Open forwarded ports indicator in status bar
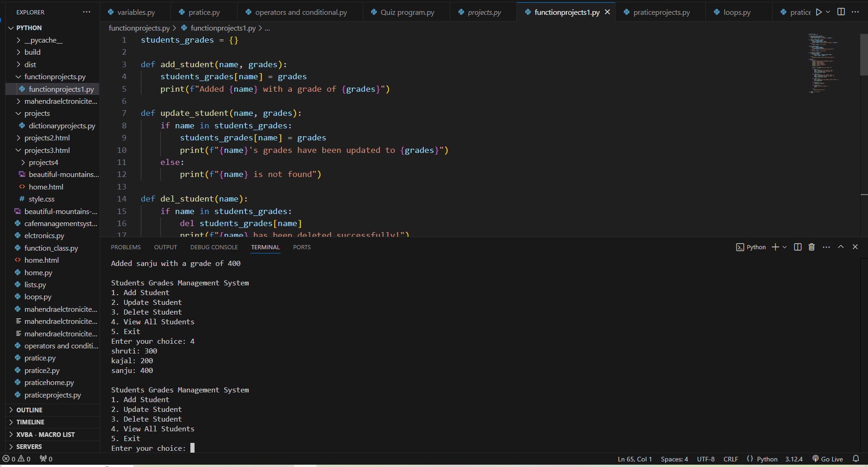The width and height of the screenshot is (868, 467). pyautogui.click(x=46, y=459)
